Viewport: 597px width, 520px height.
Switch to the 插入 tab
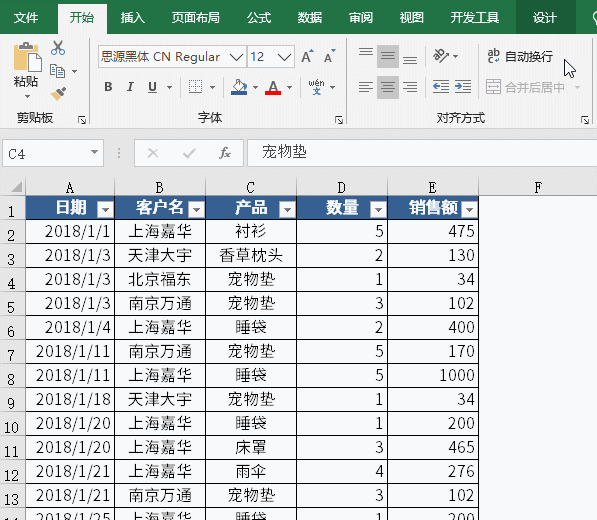pos(132,18)
